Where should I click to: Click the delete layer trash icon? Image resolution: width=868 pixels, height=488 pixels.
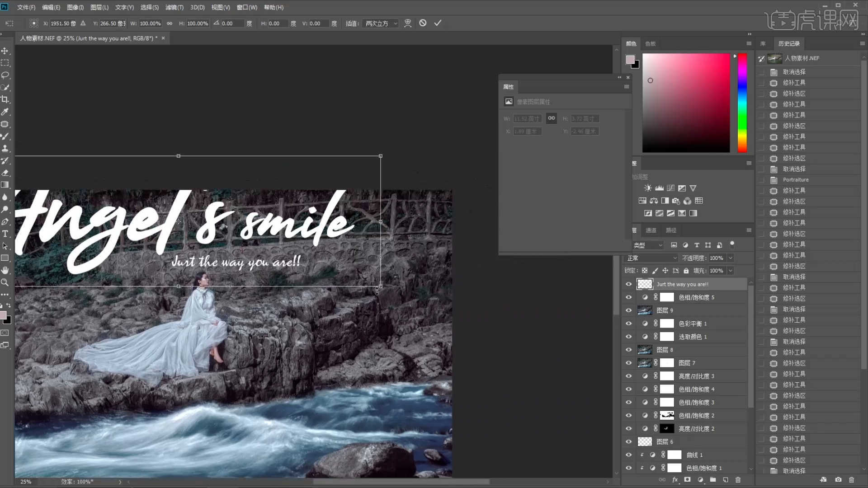(738, 480)
